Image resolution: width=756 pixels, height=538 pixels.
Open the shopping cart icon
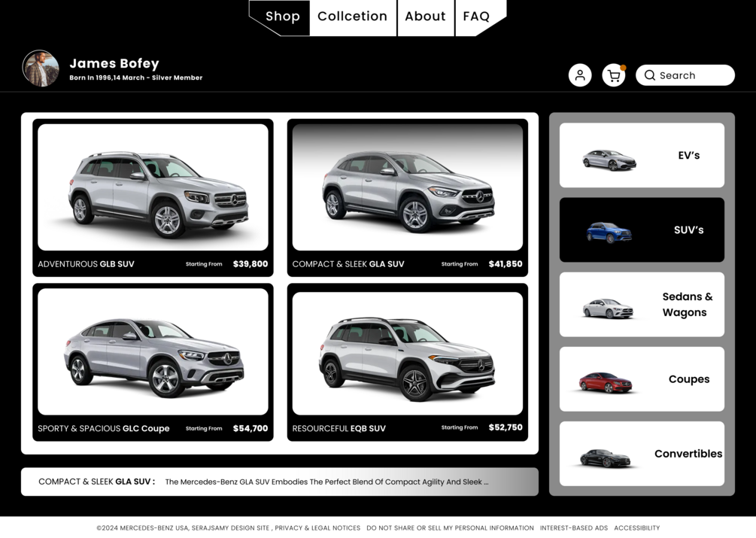click(614, 75)
